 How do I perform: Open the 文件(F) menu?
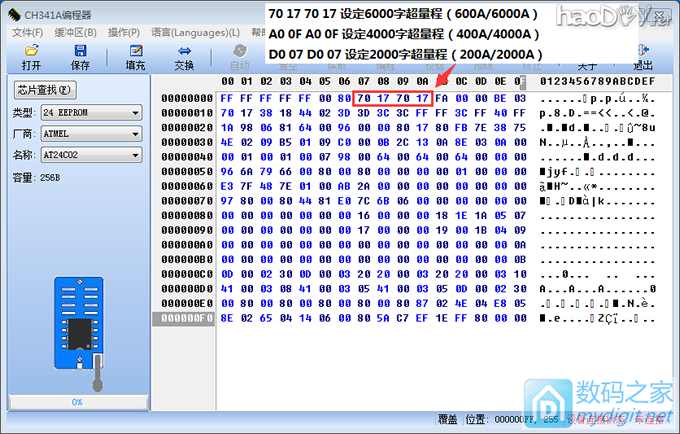(27, 32)
